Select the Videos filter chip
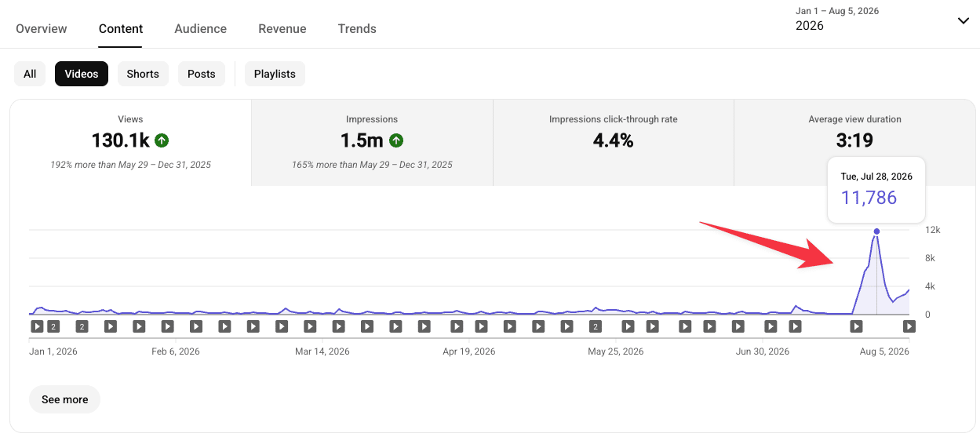This screenshot has width=980, height=437. pyautogui.click(x=82, y=74)
